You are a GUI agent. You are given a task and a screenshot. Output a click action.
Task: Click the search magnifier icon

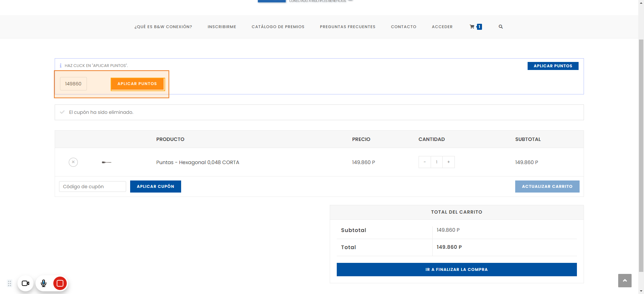click(x=500, y=27)
